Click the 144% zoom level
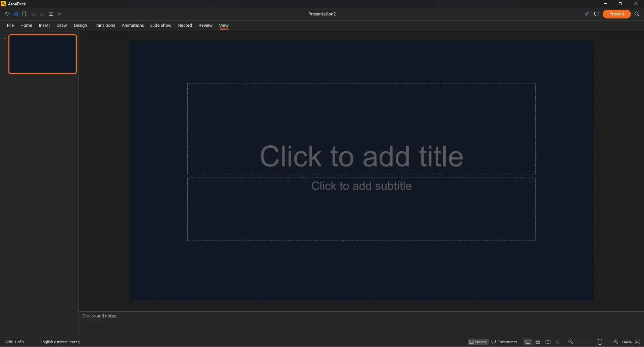This screenshot has width=644, height=347. pos(626,342)
